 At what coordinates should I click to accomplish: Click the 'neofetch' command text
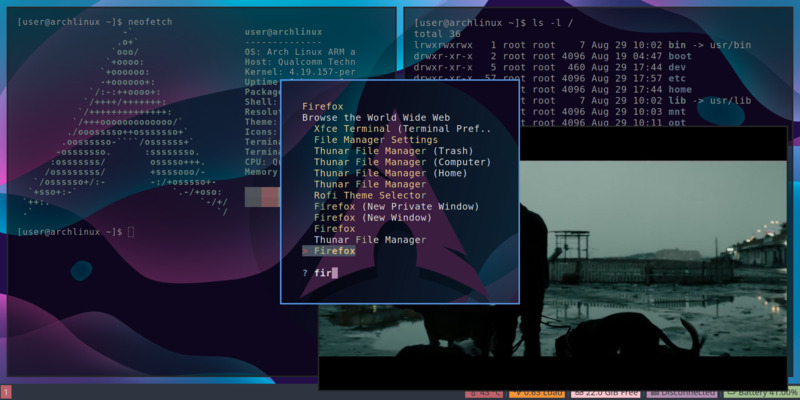tap(150, 22)
